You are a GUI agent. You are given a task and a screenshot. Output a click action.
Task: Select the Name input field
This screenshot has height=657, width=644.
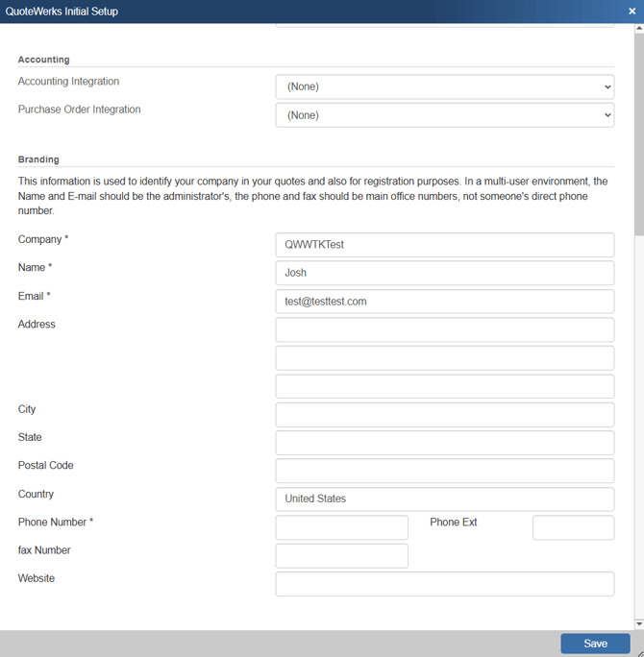(444, 273)
